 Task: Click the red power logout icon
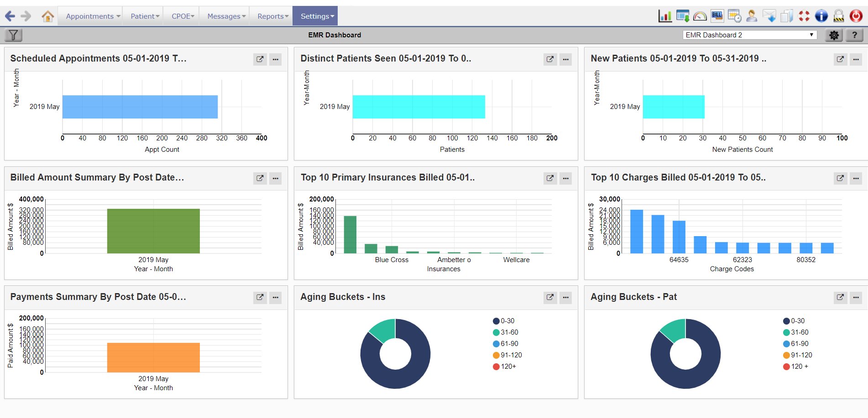click(856, 16)
